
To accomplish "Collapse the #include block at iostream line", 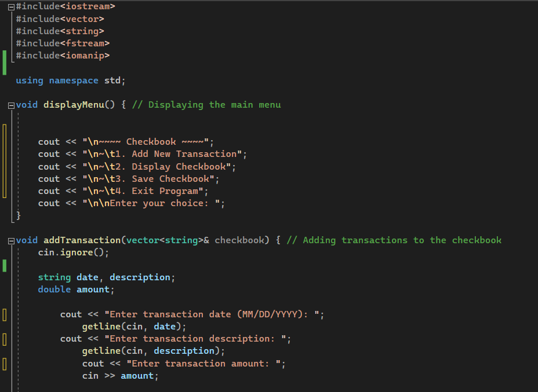I will pyautogui.click(x=11, y=7).
